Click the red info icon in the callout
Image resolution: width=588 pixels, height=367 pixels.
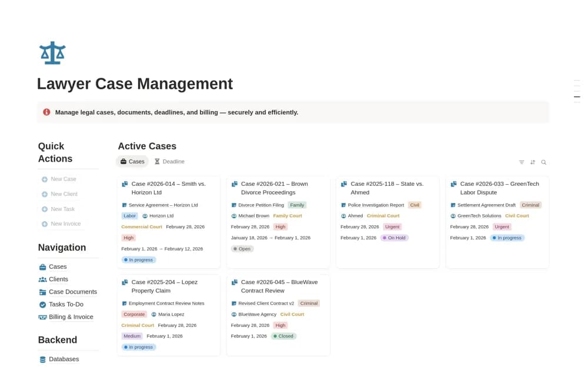[46, 112]
